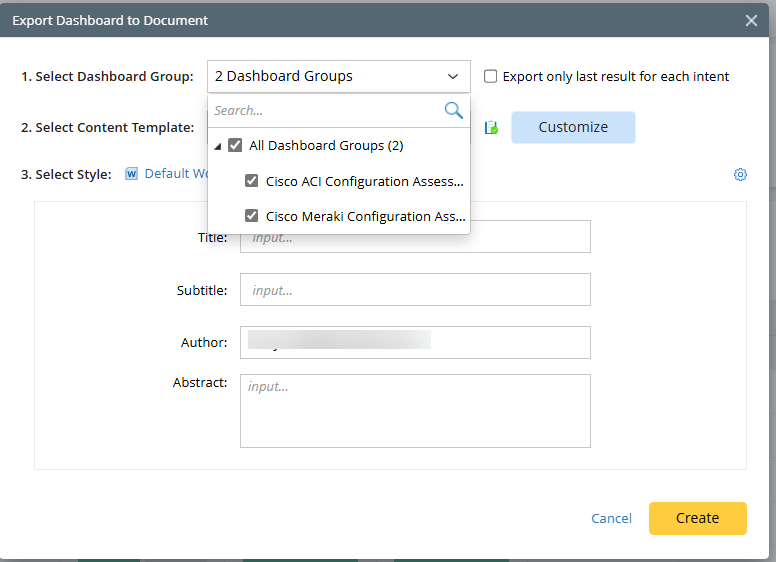The width and height of the screenshot is (776, 562).
Task: Click inside the Abstract text area
Action: click(415, 411)
